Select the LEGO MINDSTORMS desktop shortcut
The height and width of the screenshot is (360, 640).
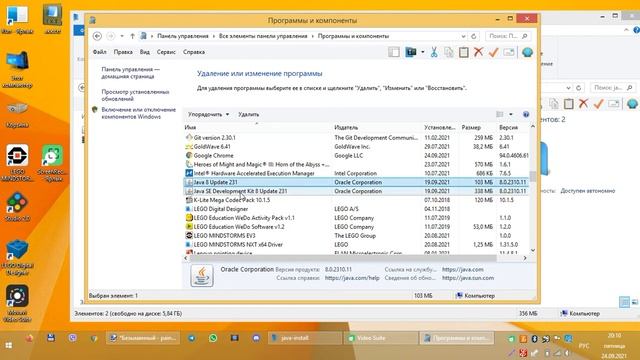coord(17,162)
